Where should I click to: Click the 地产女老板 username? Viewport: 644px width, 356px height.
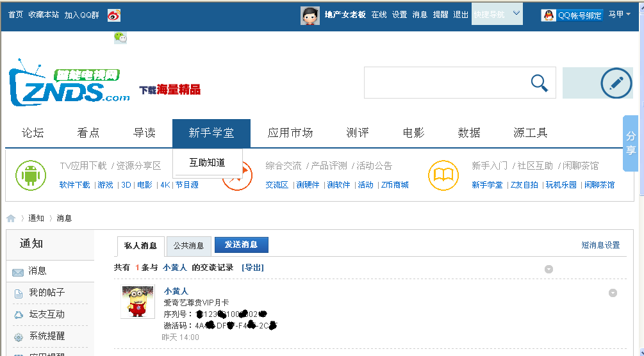345,15
